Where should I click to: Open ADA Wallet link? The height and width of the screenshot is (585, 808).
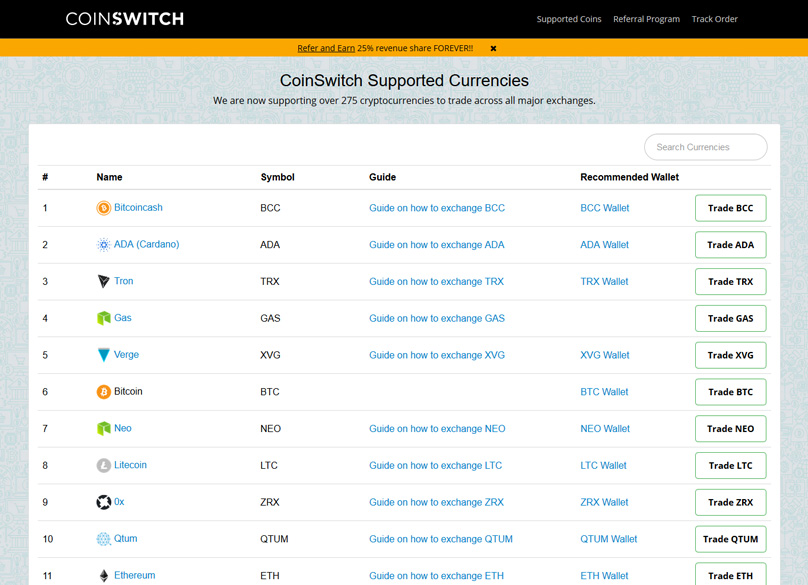click(x=604, y=245)
